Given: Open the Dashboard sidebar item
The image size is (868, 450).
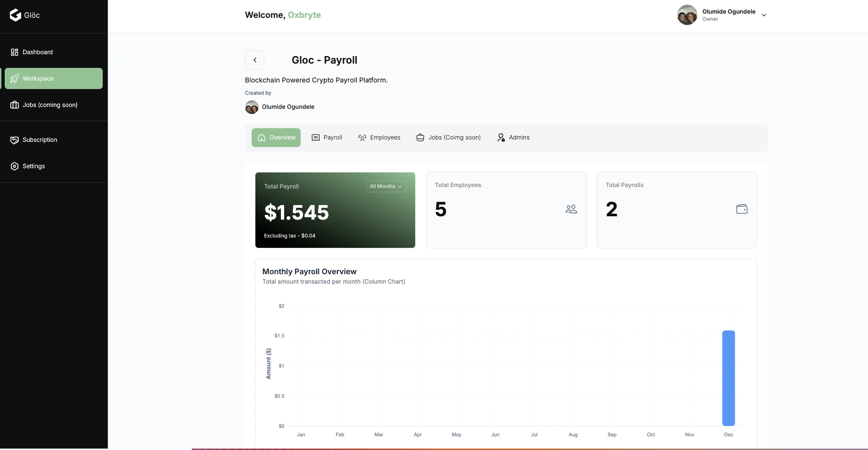Looking at the screenshot, I should pyautogui.click(x=38, y=52).
